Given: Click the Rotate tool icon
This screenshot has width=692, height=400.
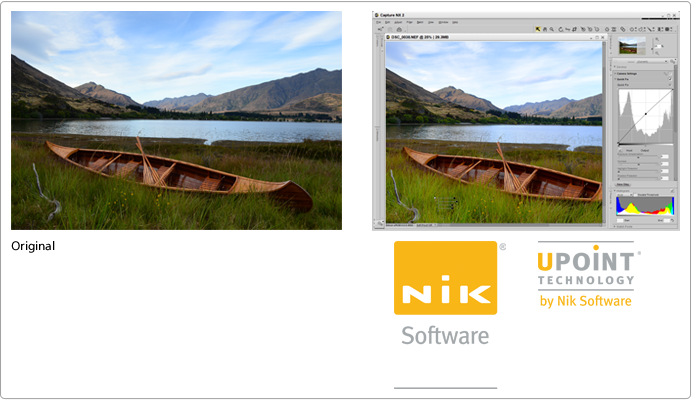Looking at the screenshot, I should [x=560, y=29].
